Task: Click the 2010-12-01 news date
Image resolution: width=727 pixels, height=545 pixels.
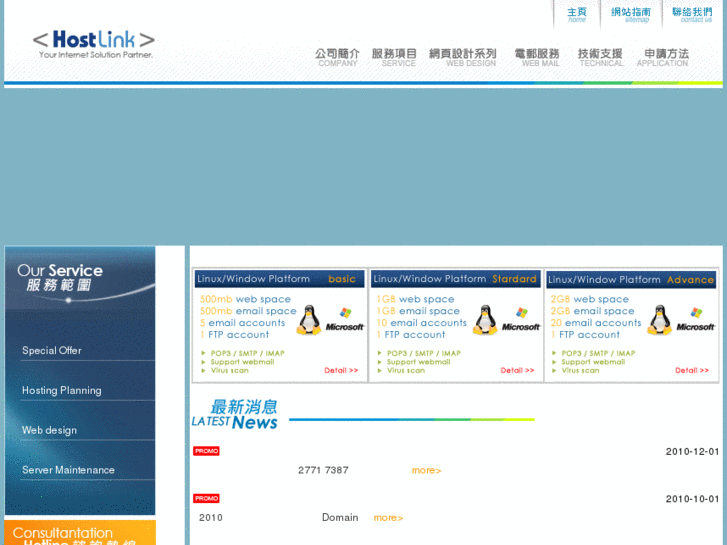Action: coord(692,452)
